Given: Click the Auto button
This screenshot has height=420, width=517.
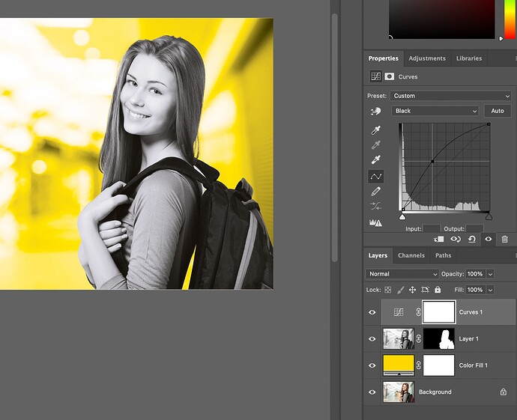Looking at the screenshot, I should (x=498, y=111).
